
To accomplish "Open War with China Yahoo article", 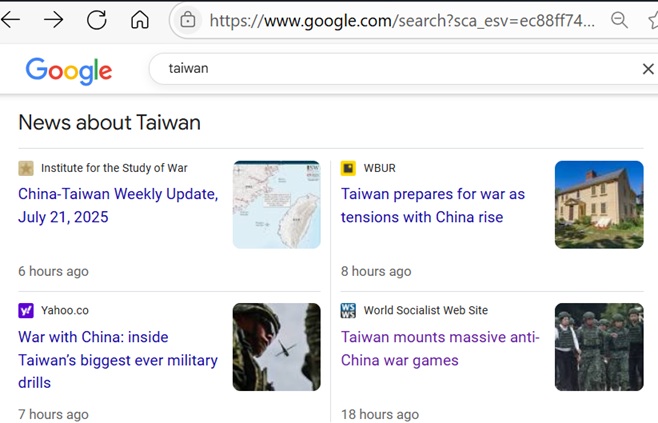I will point(118,360).
